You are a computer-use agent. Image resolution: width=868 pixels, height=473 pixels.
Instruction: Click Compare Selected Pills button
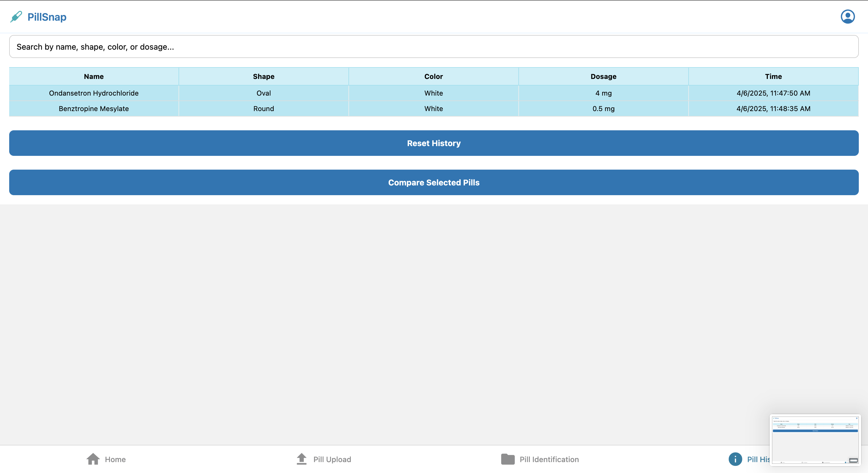point(434,182)
